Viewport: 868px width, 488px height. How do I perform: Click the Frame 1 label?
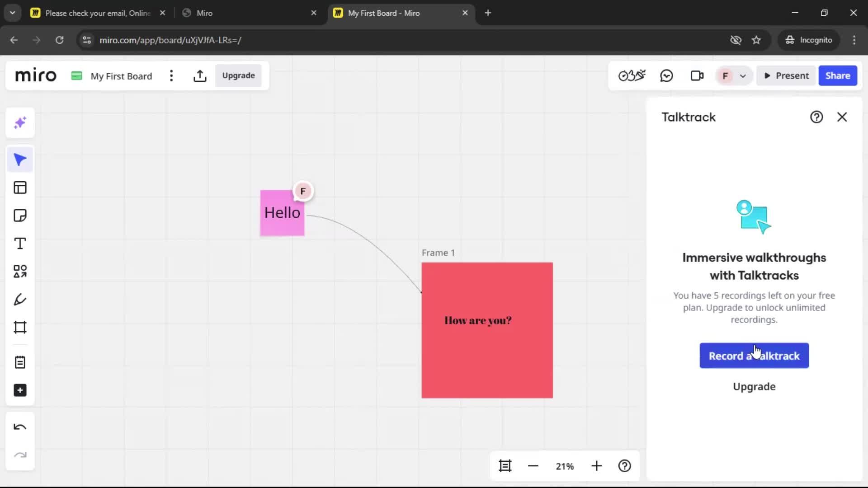coord(438,253)
